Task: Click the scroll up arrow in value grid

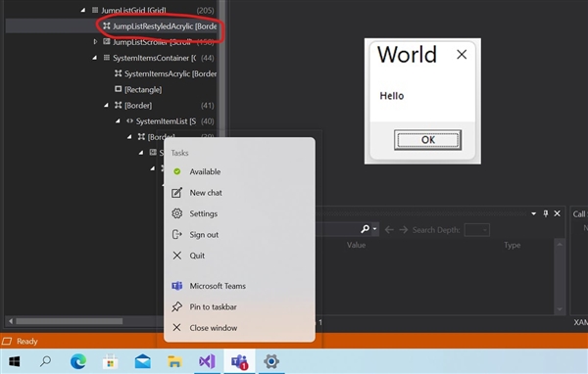Action: click(560, 245)
